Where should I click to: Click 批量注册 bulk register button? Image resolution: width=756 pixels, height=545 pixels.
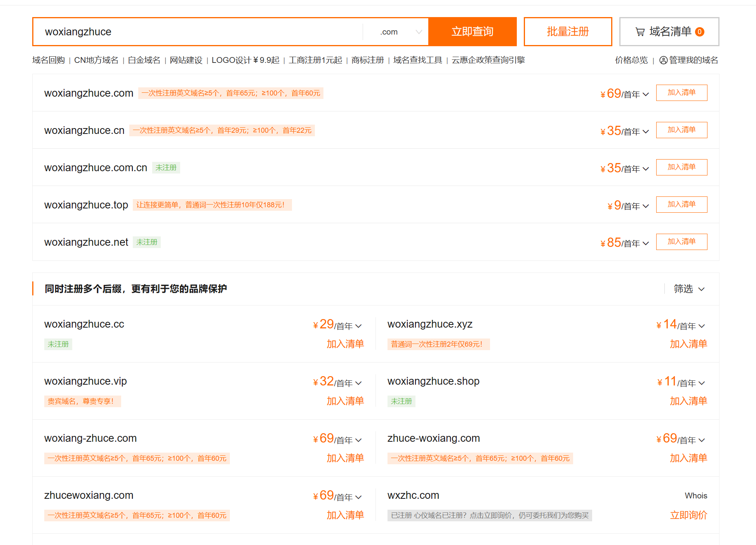pos(568,32)
